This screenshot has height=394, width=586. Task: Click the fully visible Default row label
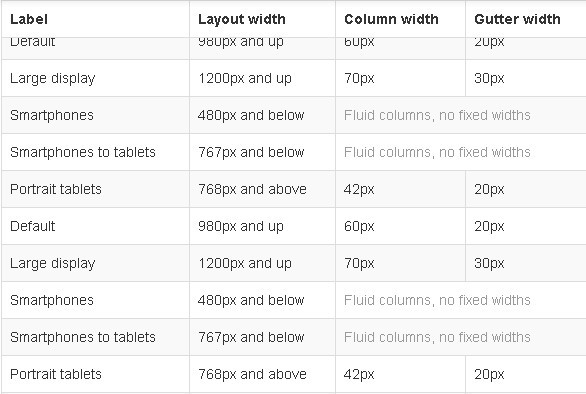pyautogui.click(x=33, y=226)
